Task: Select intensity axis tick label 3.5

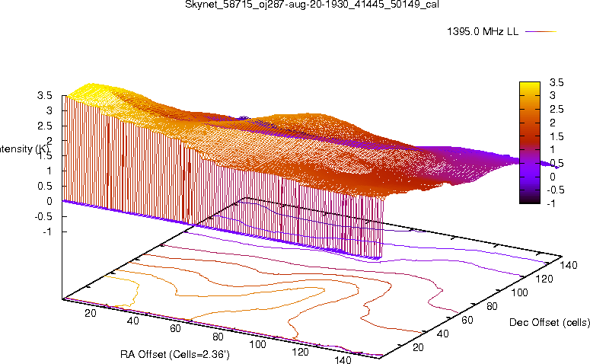Action: coord(45,96)
